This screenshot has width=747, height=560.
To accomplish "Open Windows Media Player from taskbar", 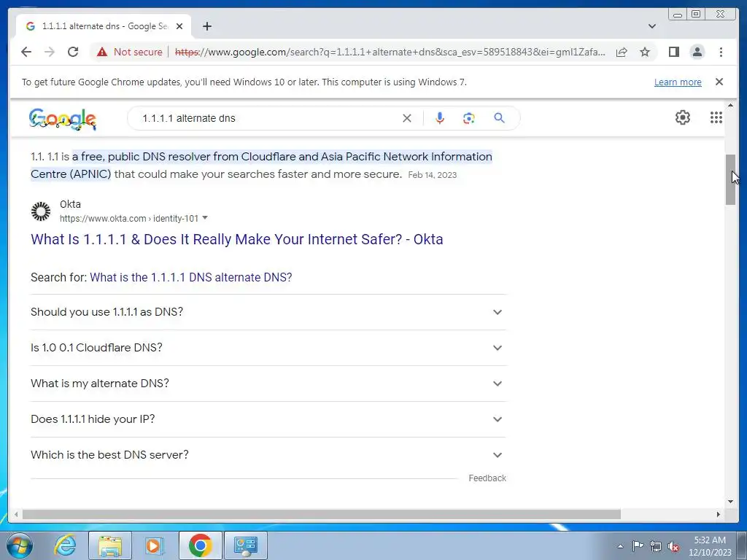I will click(x=154, y=545).
